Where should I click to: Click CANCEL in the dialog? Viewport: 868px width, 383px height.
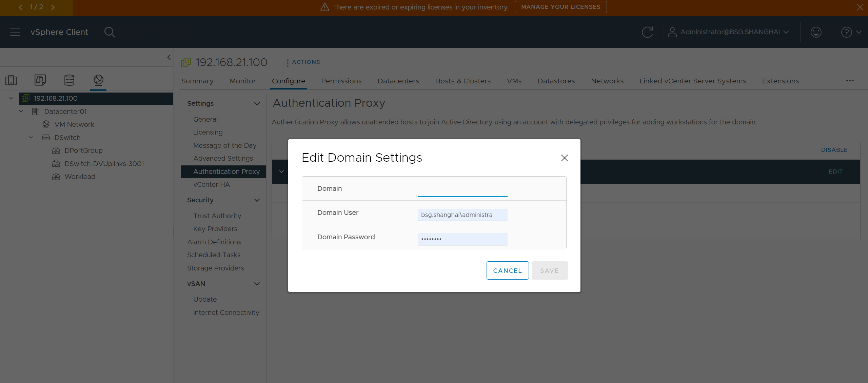click(x=507, y=270)
